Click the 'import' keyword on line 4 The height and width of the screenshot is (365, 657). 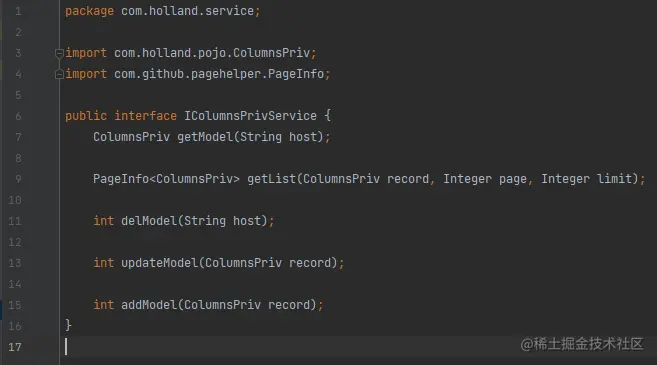(86, 74)
